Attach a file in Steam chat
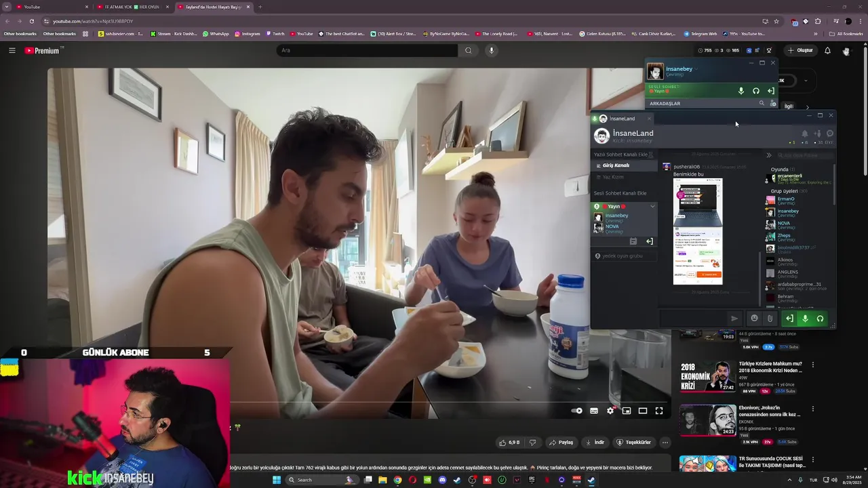Viewport: 868px width, 488px height. pos(770,319)
